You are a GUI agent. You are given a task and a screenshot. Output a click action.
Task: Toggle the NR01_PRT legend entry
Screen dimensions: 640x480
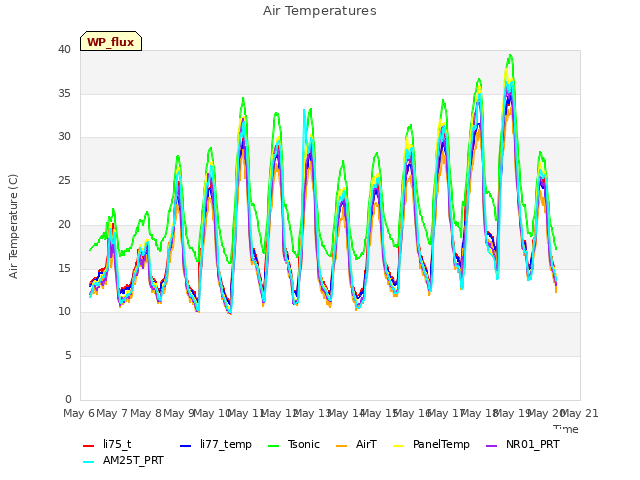tap(523, 444)
